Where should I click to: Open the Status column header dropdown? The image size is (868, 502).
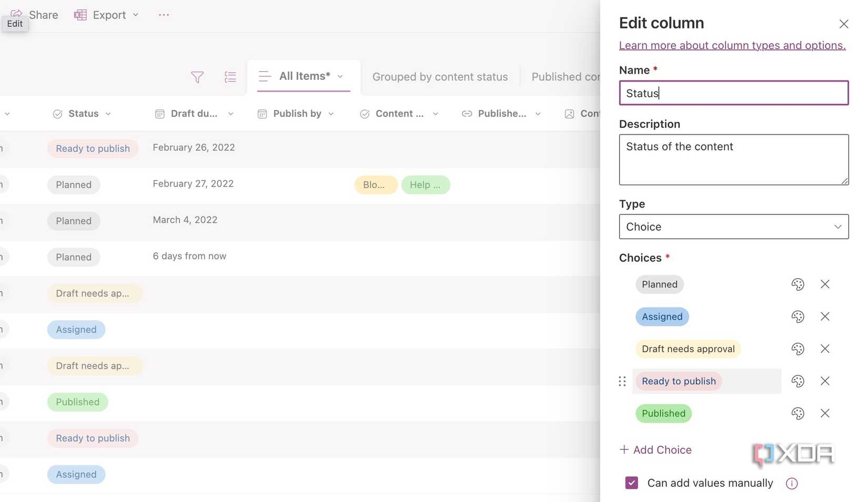point(109,113)
